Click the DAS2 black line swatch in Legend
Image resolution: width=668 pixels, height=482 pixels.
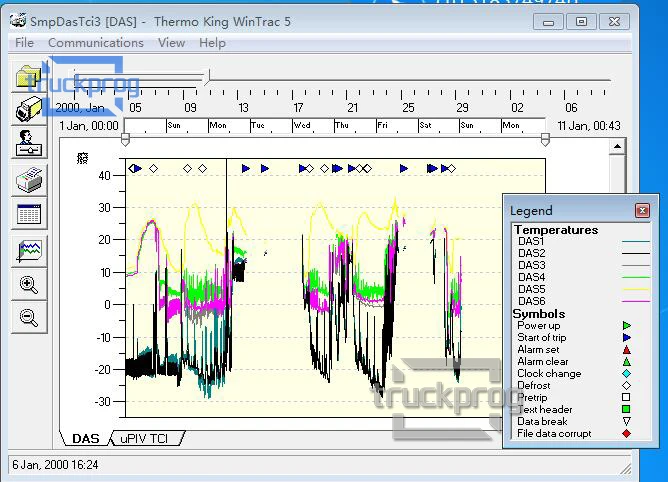(636, 254)
